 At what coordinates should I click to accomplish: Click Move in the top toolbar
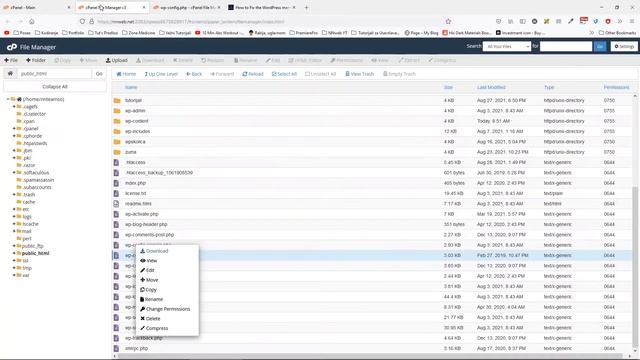89,60
